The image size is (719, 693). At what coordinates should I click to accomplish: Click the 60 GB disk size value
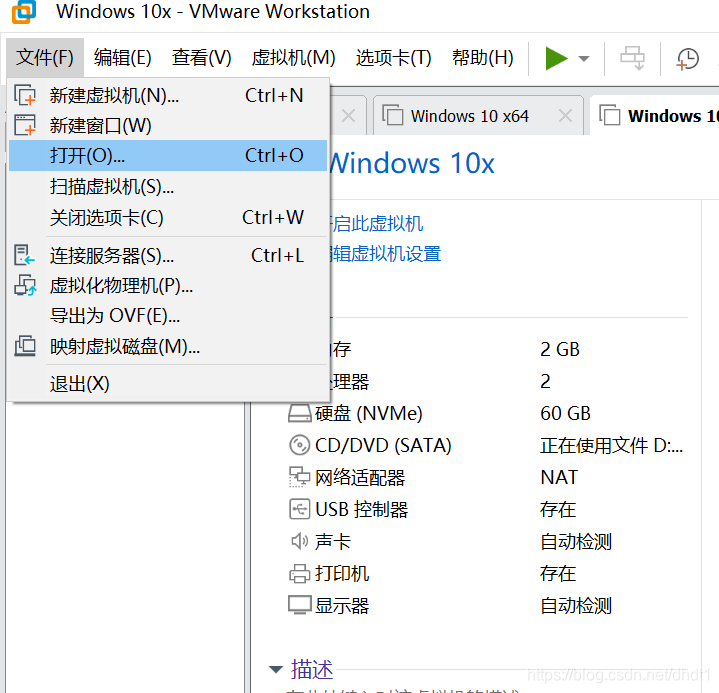565,413
